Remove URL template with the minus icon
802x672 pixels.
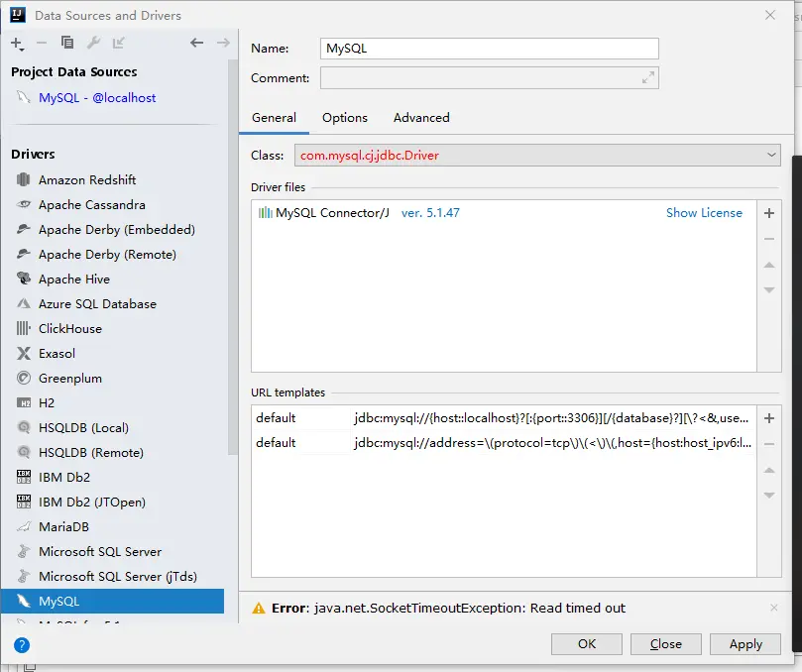coord(769,444)
